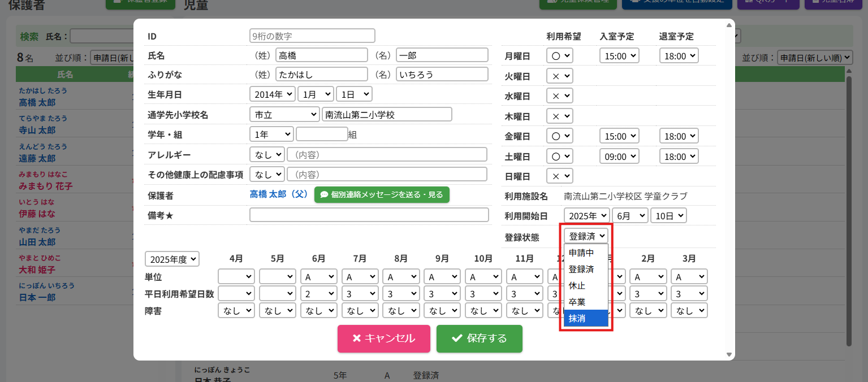Open the 個別連絡メッセージ message button

[382, 194]
